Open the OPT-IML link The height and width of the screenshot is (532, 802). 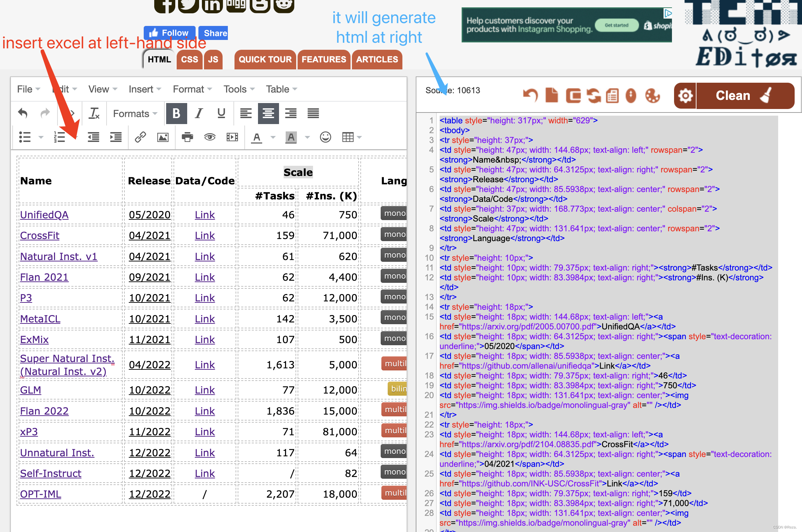[41, 494]
